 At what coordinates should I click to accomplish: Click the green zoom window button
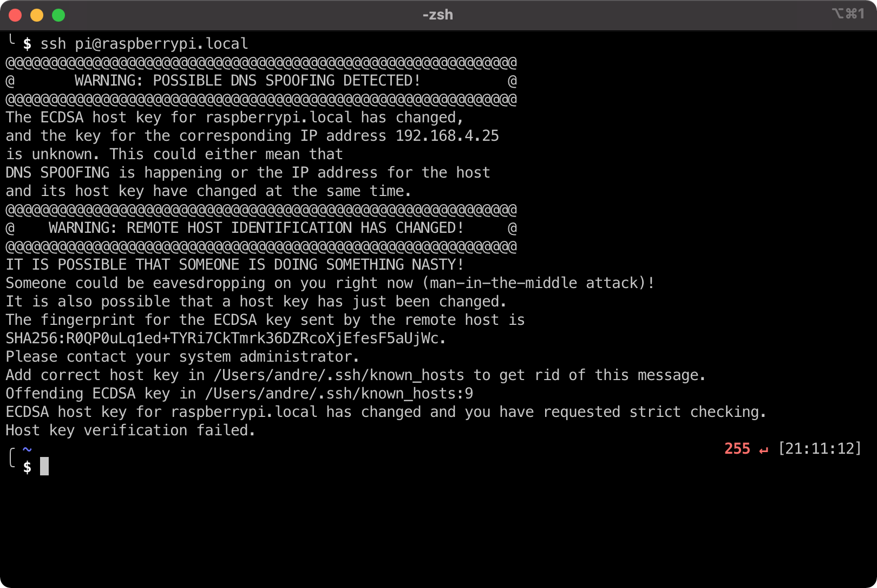[58, 15]
